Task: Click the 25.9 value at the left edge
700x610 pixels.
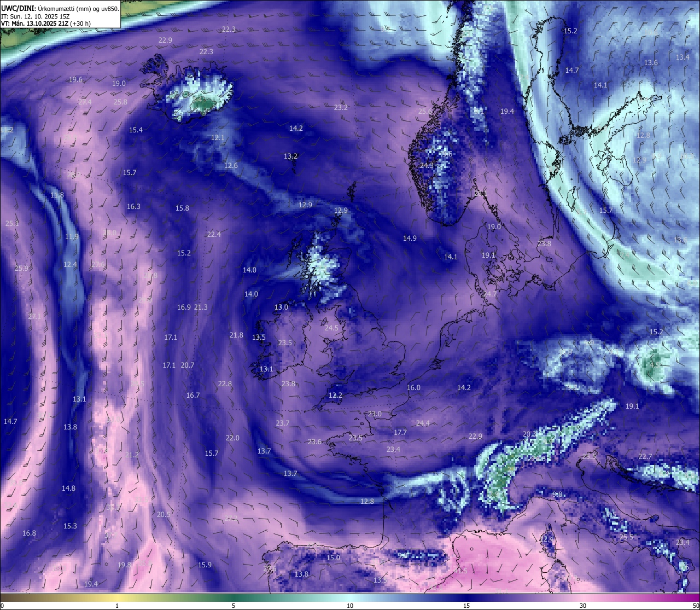Action: pyautogui.click(x=21, y=269)
